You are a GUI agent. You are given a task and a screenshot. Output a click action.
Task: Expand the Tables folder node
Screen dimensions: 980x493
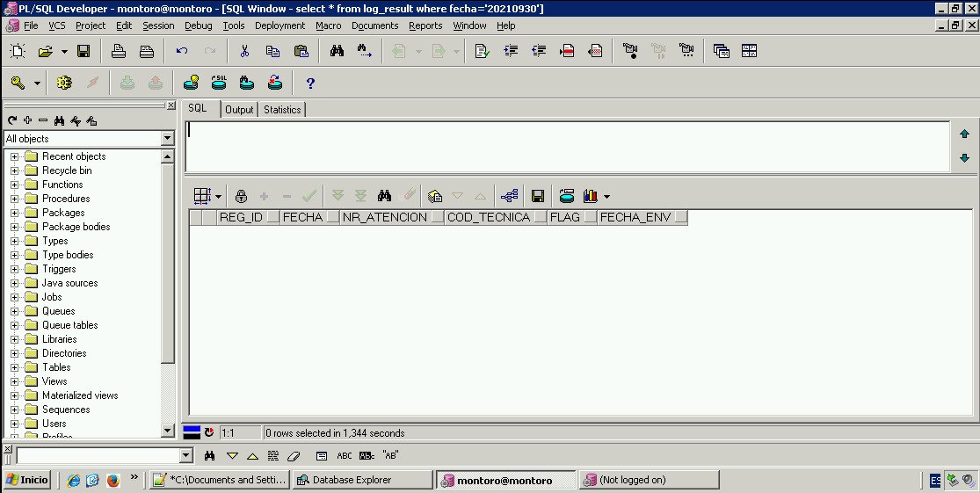click(x=15, y=367)
